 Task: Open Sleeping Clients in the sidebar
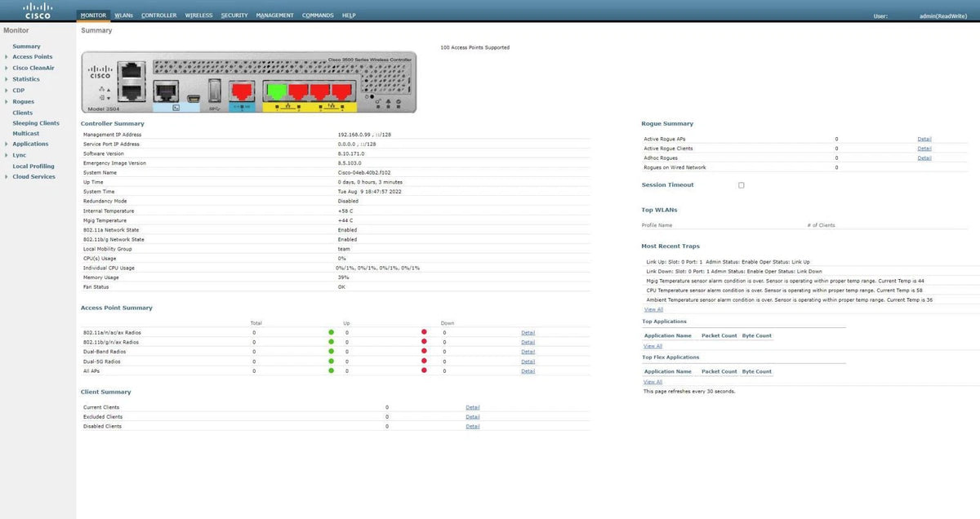click(x=36, y=123)
